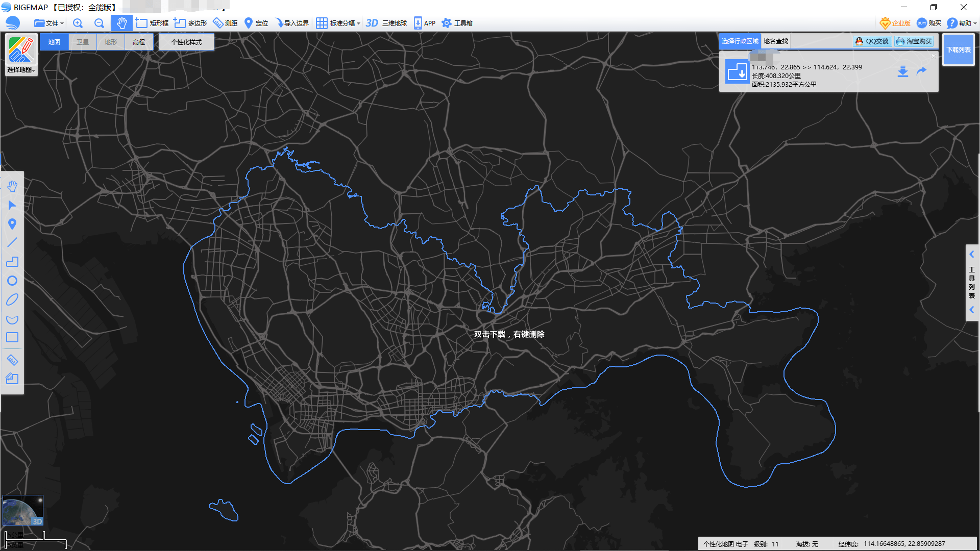Expand the 帮助 help dropdown
The image size is (980, 551).
point(962,23)
